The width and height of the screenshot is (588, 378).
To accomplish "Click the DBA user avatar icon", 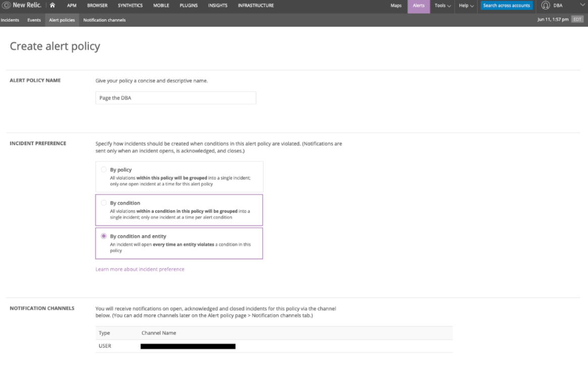I will click(545, 6).
